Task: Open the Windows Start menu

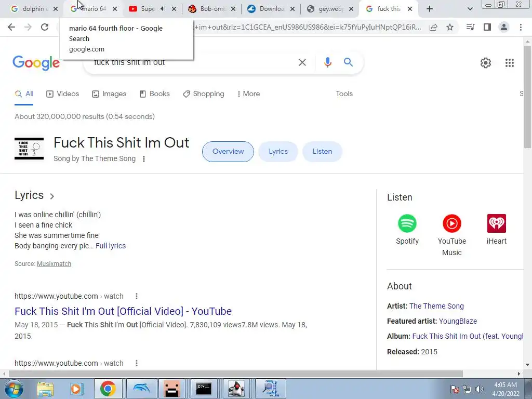Action: click(13, 389)
